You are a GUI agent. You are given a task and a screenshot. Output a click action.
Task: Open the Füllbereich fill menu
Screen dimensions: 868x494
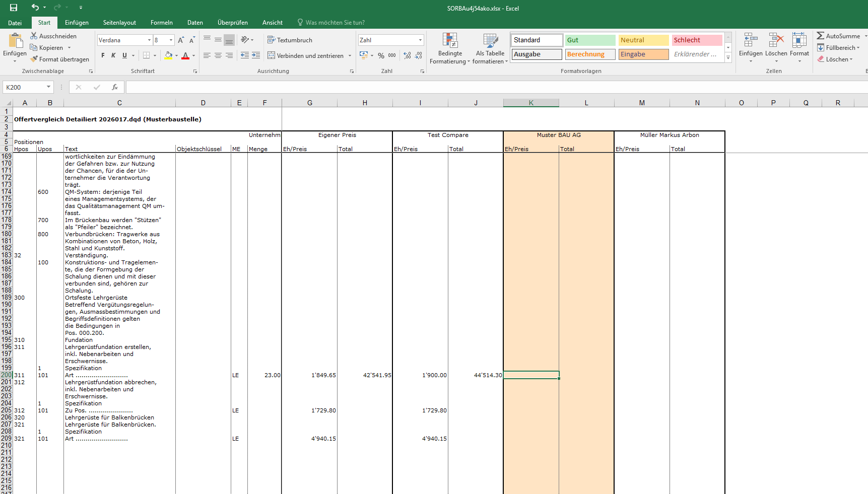click(x=838, y=48)
